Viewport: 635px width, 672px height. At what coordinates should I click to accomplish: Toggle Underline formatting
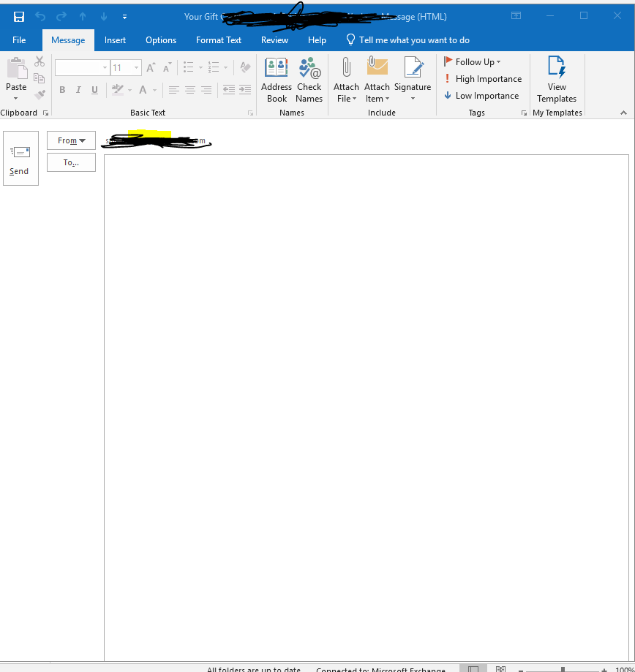(95, 90)
